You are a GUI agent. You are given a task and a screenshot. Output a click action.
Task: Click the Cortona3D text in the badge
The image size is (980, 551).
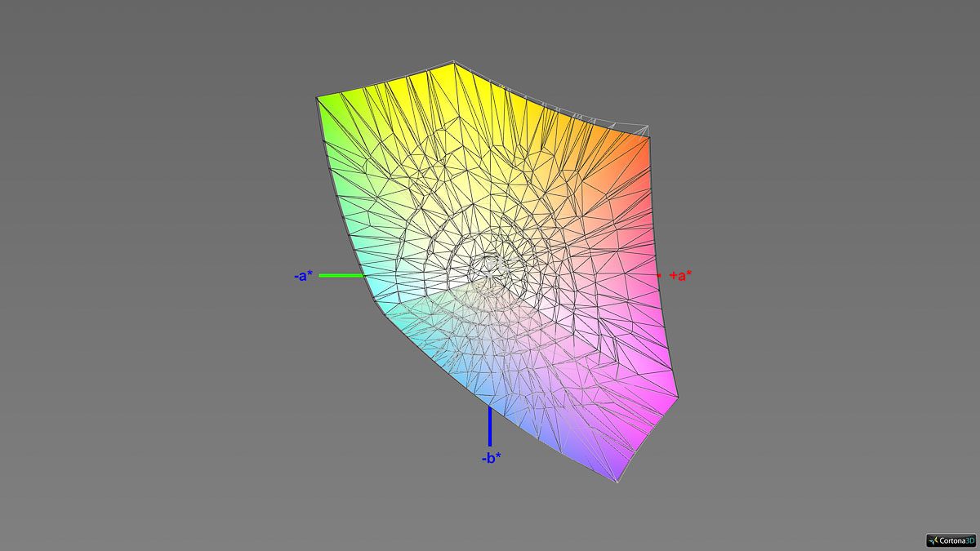[956, 540]
